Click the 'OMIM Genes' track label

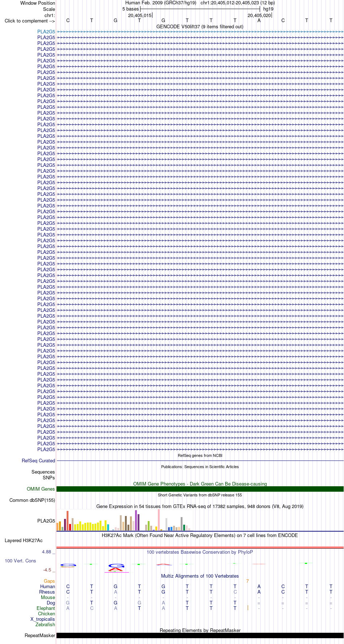tap(41, 489)
